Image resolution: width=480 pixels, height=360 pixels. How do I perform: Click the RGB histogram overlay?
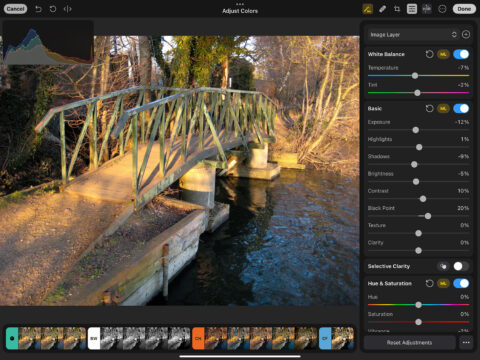[48, 43]
